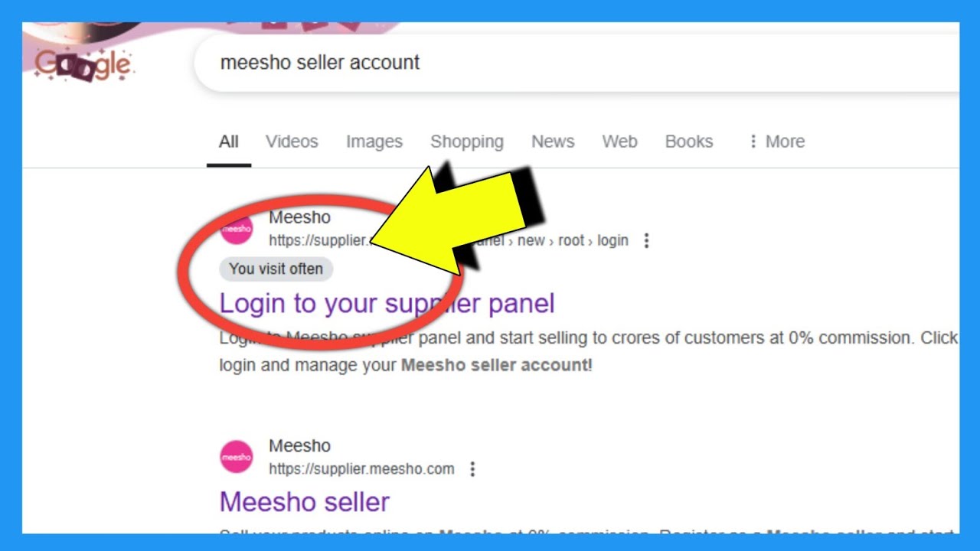The height and width of the screenshot is (551, 980).
Task: Click the Meesho favicon of the first result
Action: [237, 228]
